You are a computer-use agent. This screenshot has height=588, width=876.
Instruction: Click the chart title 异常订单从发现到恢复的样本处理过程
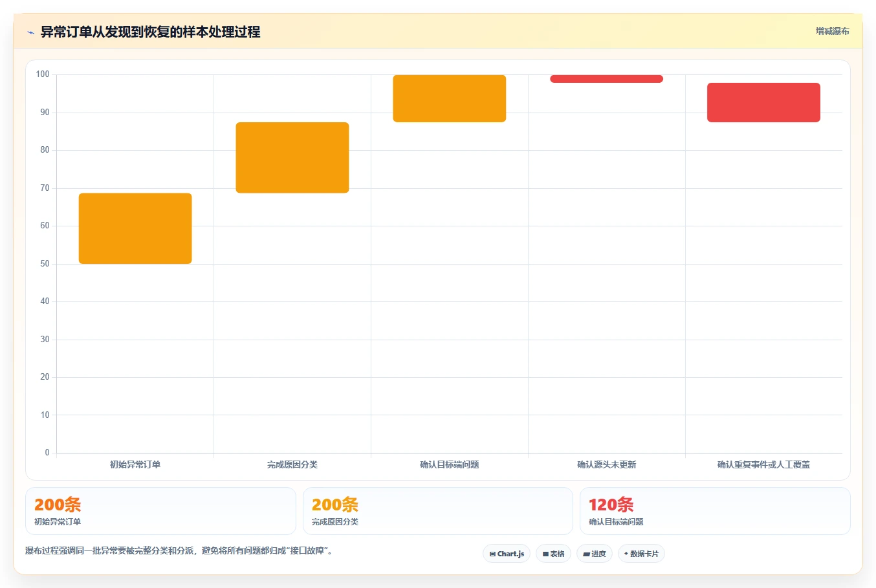150,32
